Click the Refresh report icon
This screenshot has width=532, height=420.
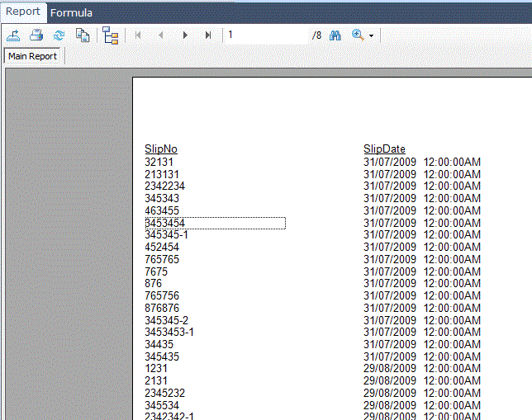59,35
